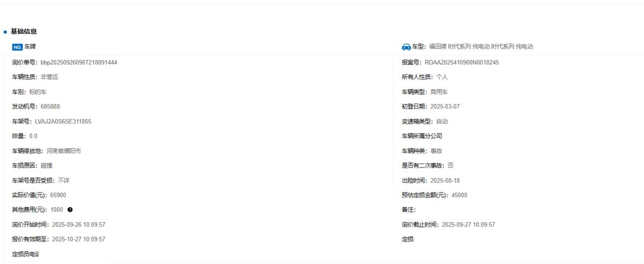This screenshot has width=644, height=264.
Task: Click the blue bullet before 基础信息
Action: 5,32
